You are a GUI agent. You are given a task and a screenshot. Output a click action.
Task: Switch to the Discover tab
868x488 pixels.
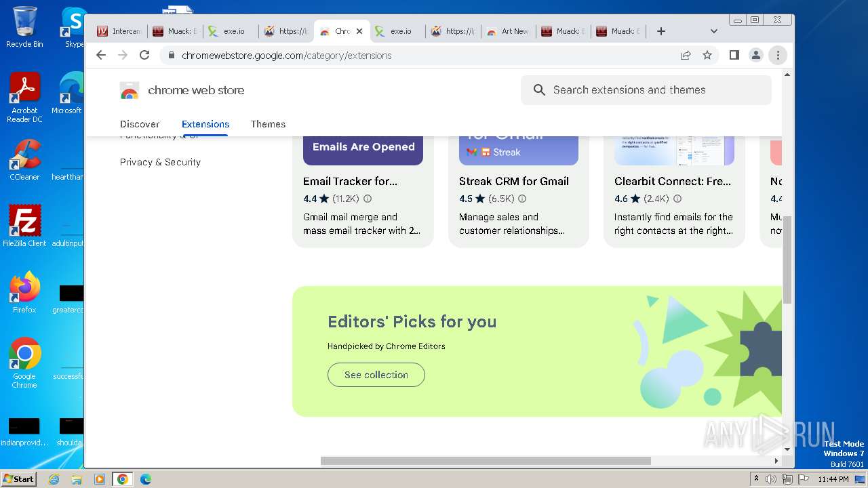pos(140,124)
